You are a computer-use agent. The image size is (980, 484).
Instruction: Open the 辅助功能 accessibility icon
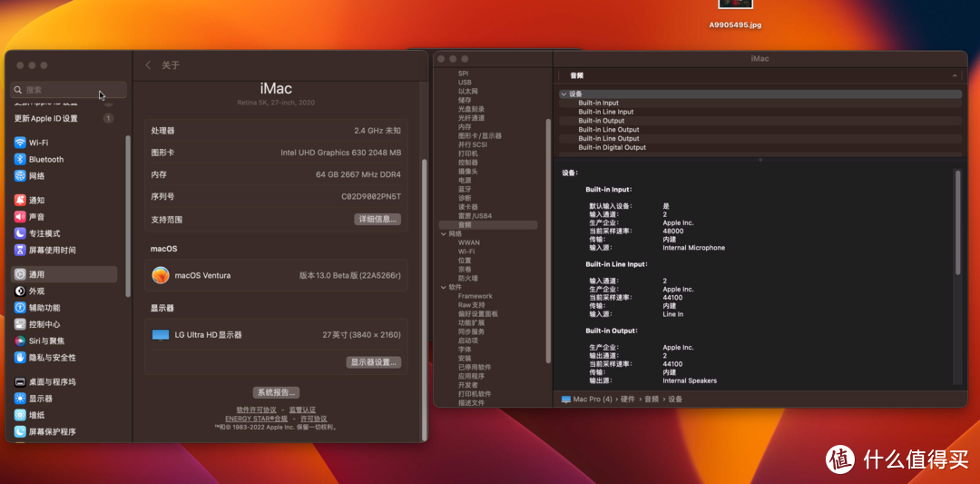tap(20, 308)
